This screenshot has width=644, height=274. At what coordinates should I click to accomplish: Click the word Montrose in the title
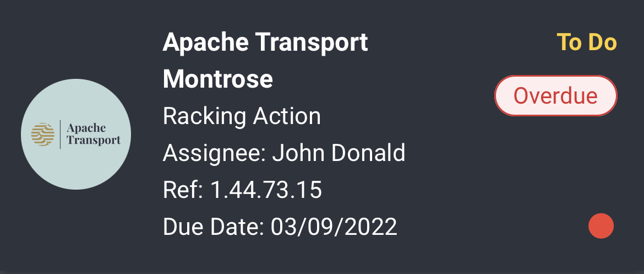[x=218, y=79]
